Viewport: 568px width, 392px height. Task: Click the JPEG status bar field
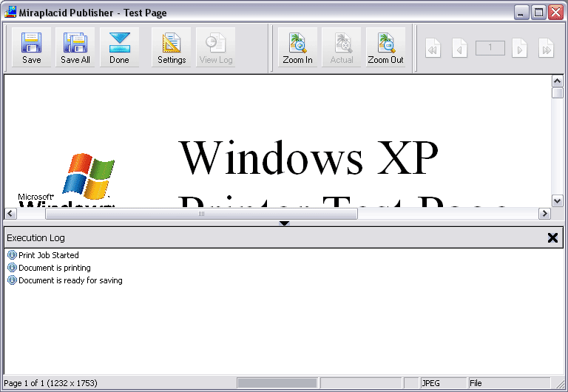pos(444,383)
